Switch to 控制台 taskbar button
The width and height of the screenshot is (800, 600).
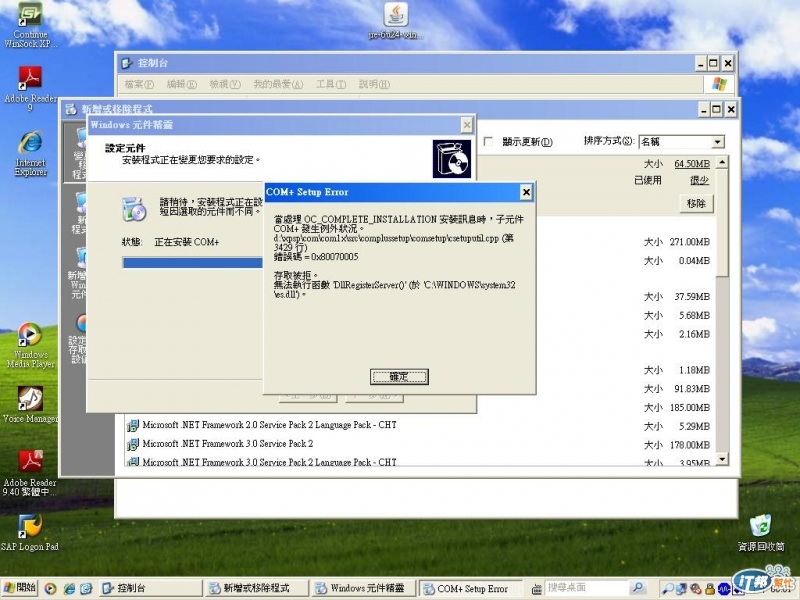point(150,588)
